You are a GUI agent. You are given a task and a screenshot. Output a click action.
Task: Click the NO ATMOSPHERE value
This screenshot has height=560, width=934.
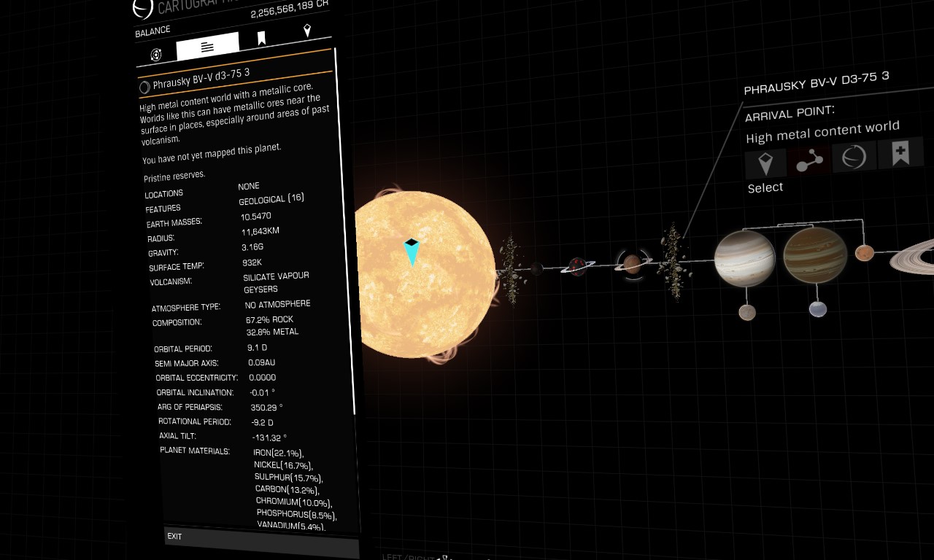(277, 304)
